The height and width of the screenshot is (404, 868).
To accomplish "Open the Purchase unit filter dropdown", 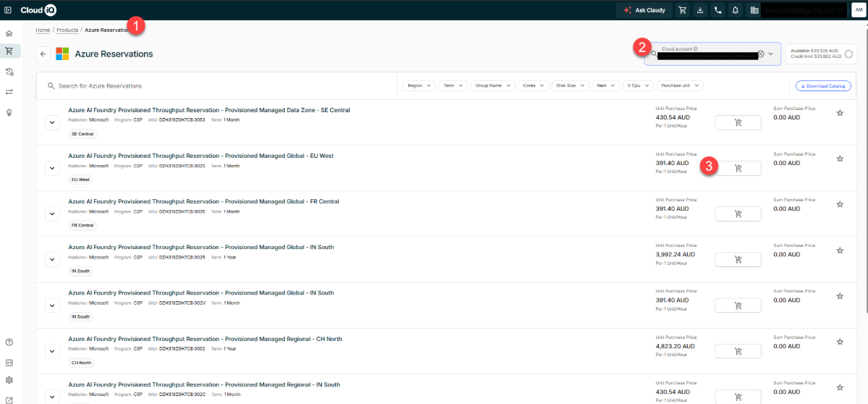I will pyautogui.click(x=680, y=85).
